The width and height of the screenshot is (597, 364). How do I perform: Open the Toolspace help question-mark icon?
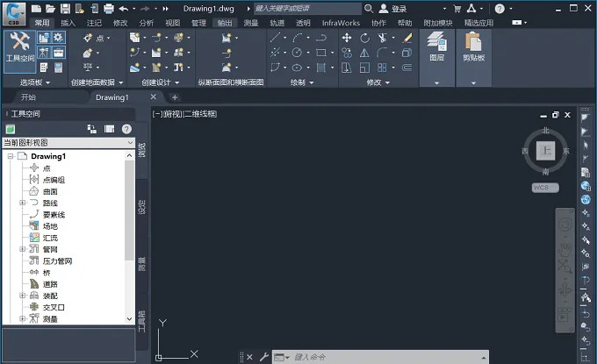[x=126, y=129]
